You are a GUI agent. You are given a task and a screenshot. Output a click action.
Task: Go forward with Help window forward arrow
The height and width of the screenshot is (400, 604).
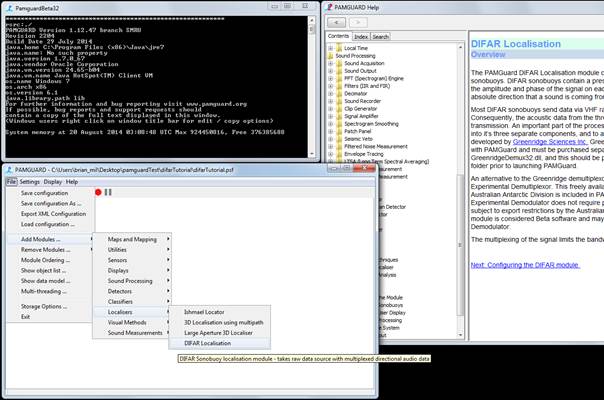[x=358, y=22]
